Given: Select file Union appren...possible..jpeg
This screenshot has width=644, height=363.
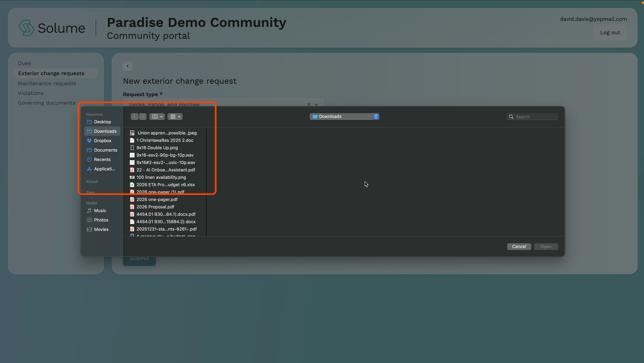Looking at the screenshot, I should click(x=165, y=133).
